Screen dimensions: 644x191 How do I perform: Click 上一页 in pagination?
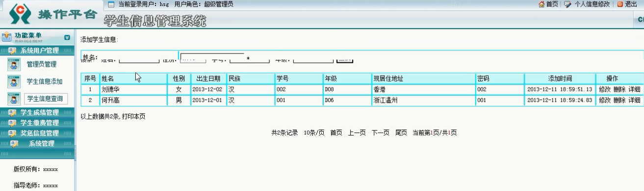click(357, 133)
